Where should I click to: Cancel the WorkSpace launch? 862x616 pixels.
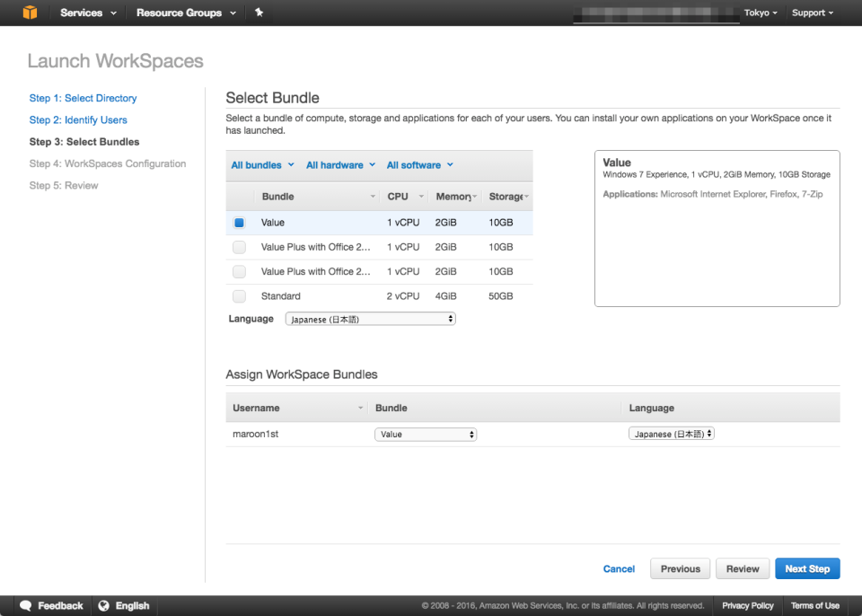click(x=619, y=568)
